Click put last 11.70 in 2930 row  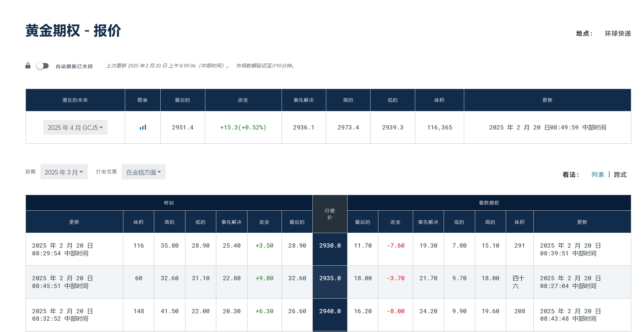363,245
